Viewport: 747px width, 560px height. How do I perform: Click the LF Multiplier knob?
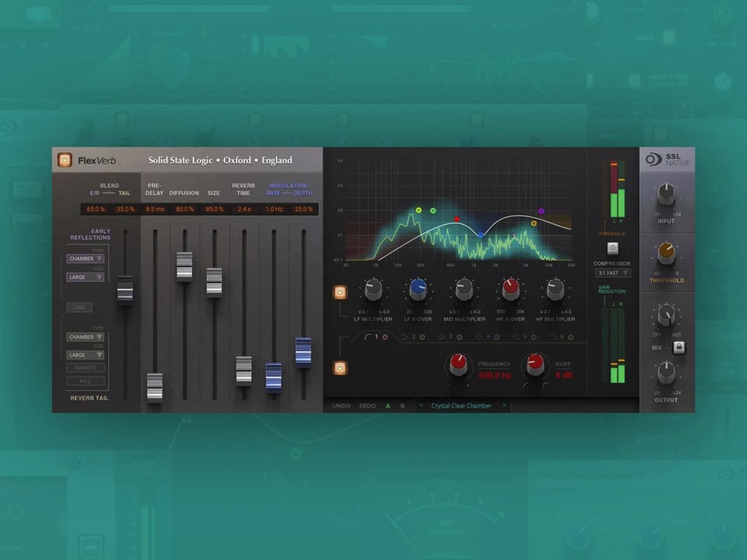[373, 289]
